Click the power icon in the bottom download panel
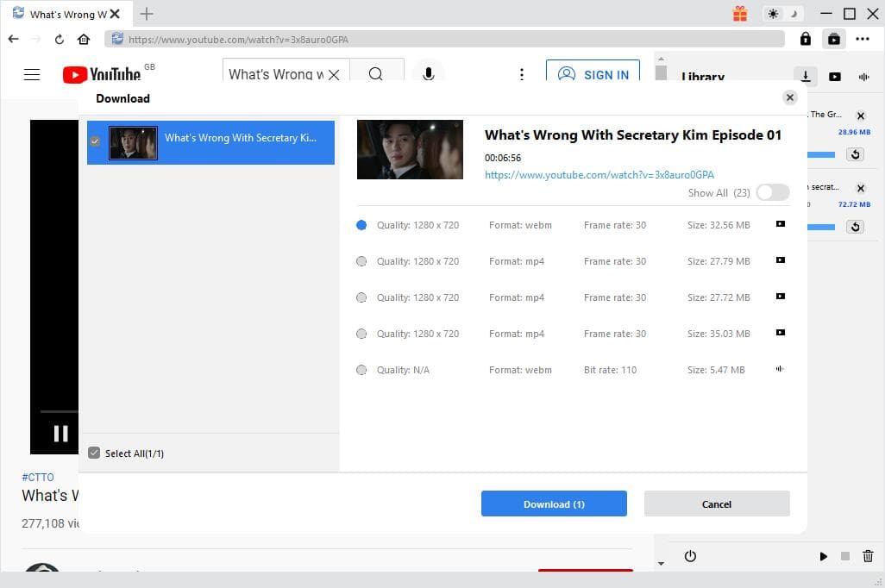The height and width of the screenshot is (588, 885). coord(690,556)
